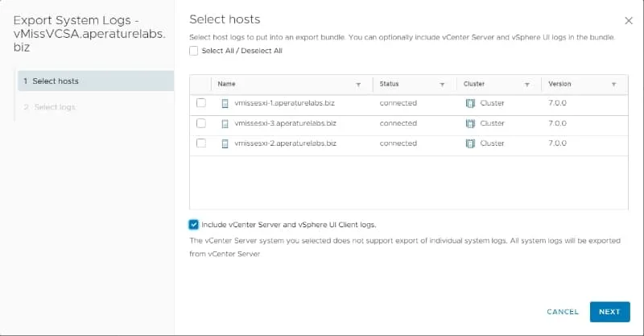Screen dimensions: 644x336
Task: Go to step 1 Select hosts
Action: point(96,81)
